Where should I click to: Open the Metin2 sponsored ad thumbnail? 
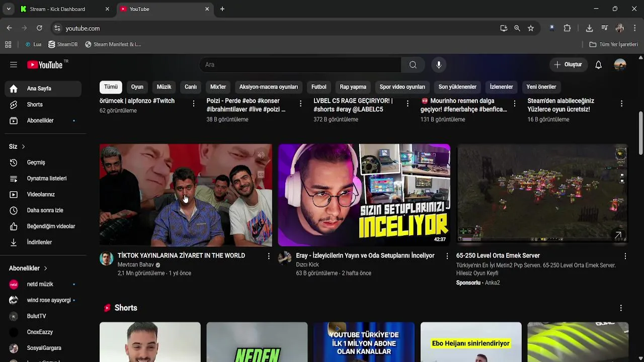[x=542, y=195]
